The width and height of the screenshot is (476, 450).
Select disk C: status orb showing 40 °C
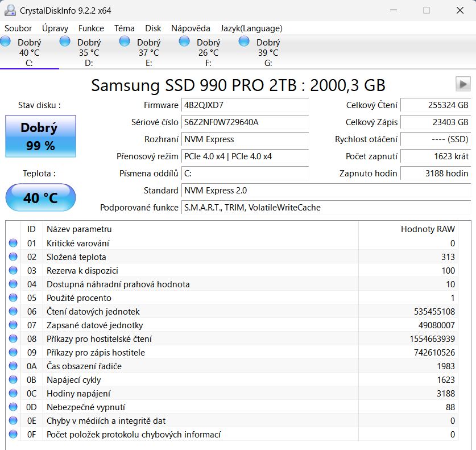(6, 42)
